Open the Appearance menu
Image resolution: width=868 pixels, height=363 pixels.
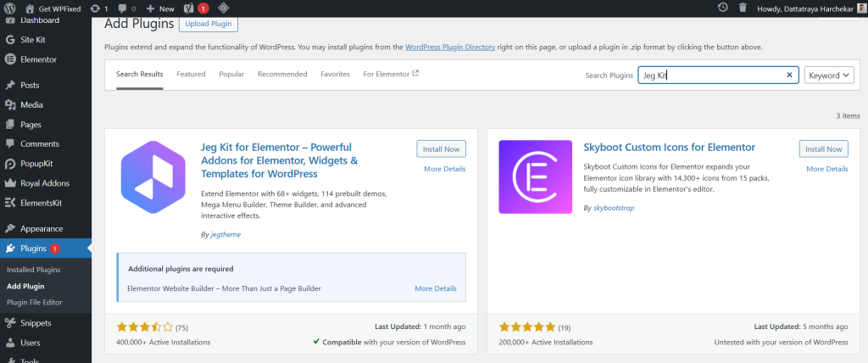[x=42, y=228]
